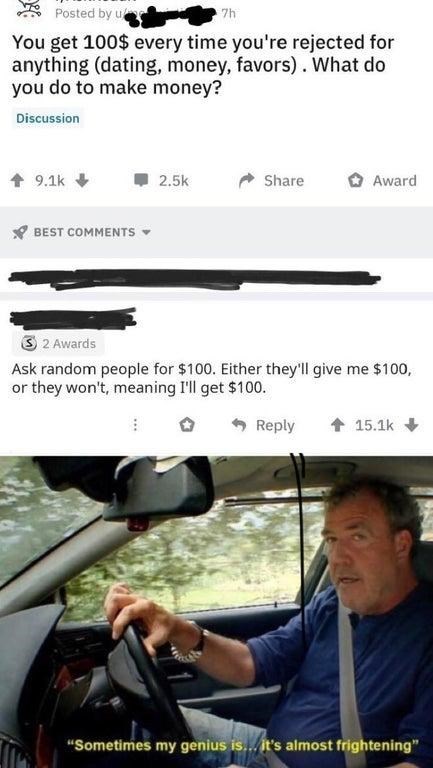Open the redacted commenter username

[72, 319]
